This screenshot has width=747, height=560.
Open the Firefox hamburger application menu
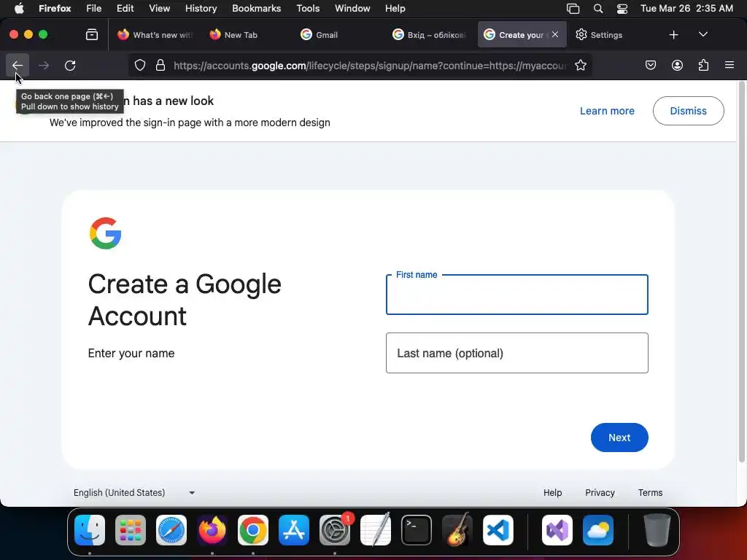pos(729,65)
